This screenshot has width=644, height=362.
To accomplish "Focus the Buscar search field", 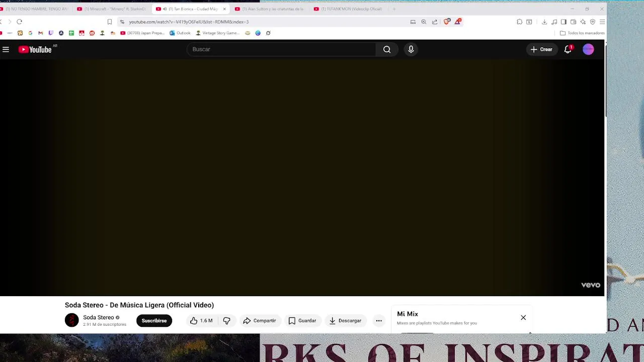I will [281, 49].
